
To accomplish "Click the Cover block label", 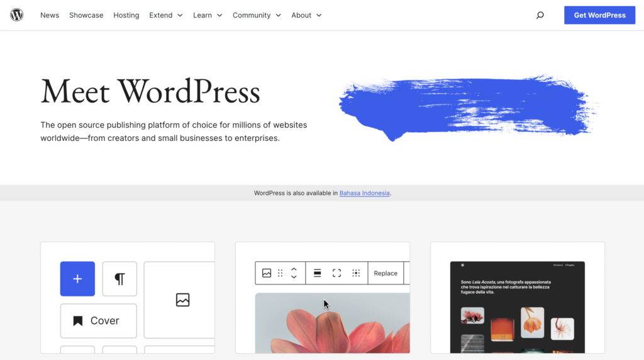I will click(105, 320).
